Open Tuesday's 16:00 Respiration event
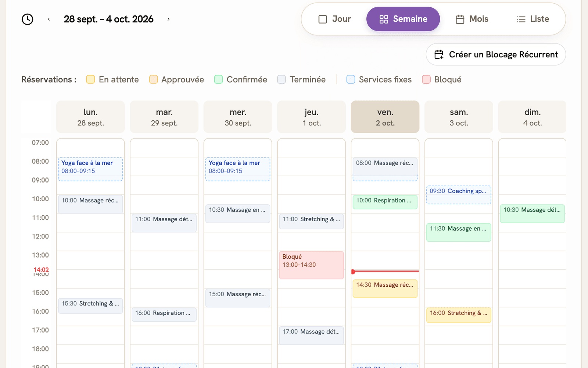This screenshot has width=588, height=368. pos(164,315)
